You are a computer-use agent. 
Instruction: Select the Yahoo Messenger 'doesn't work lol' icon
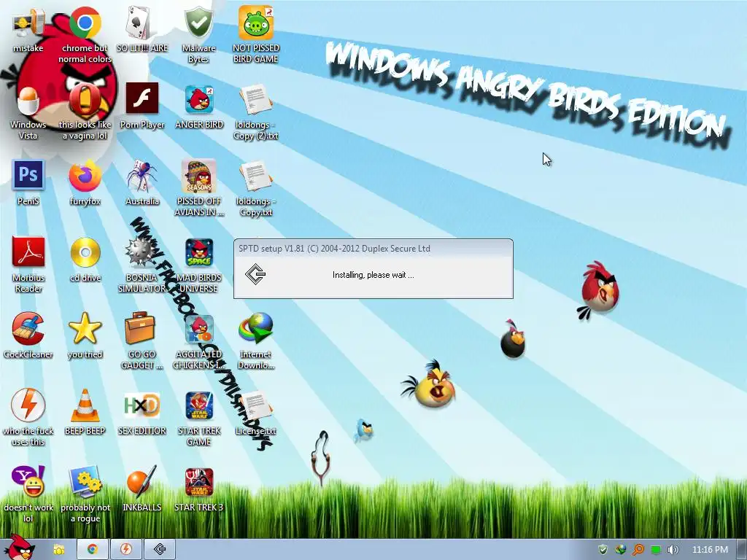click(x=28, y=494)
